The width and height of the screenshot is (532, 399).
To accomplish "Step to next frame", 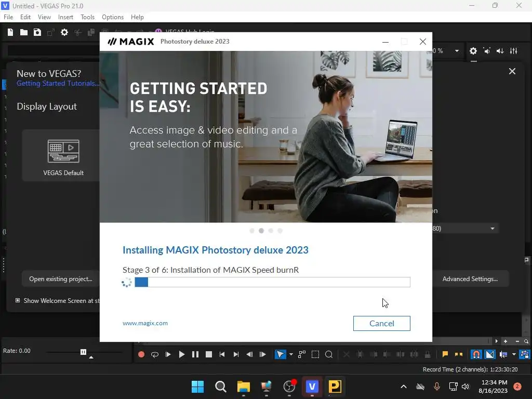I will click(262, 354).
